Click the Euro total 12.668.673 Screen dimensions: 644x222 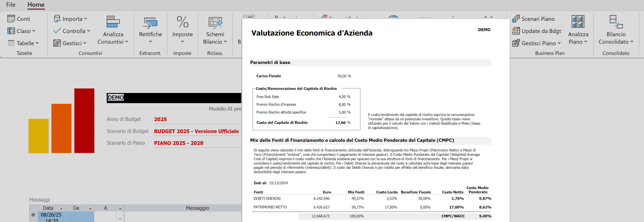click(x=321, y=216)
